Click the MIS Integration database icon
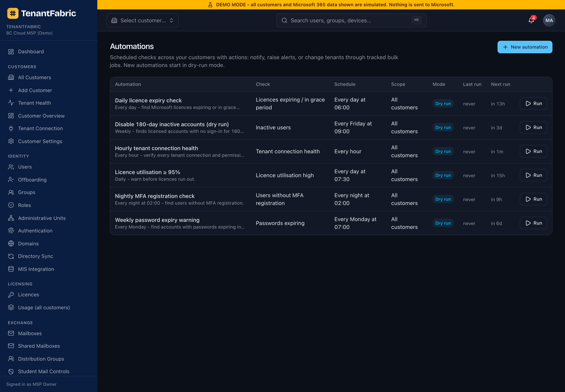The image size is (565, 392). [x=11, y=269]
